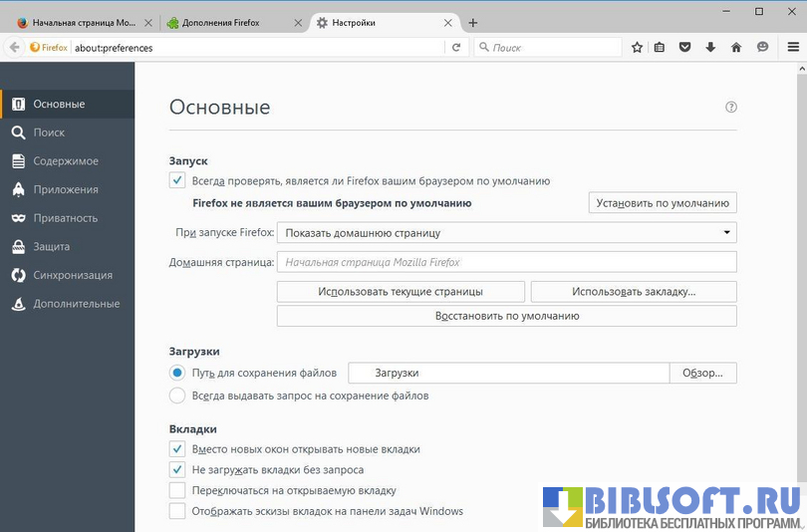This screenshot has height=532, width=807.
Task: Open help via question mark icon
Action: (731, 108)
